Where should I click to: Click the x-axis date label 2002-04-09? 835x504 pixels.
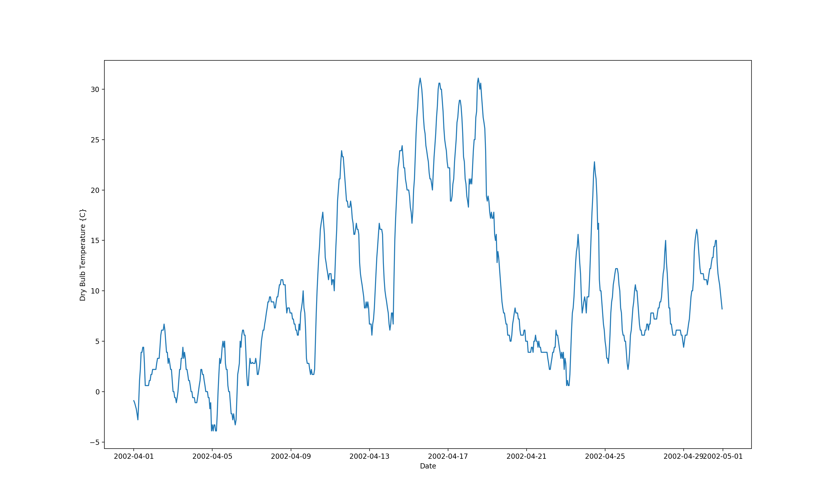291,457
